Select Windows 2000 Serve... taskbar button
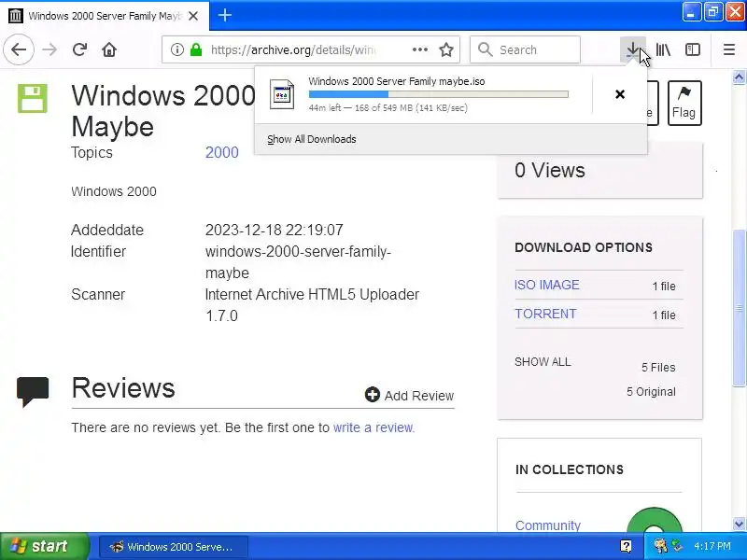This screenshot has width=747, height=560. (174, 547)
